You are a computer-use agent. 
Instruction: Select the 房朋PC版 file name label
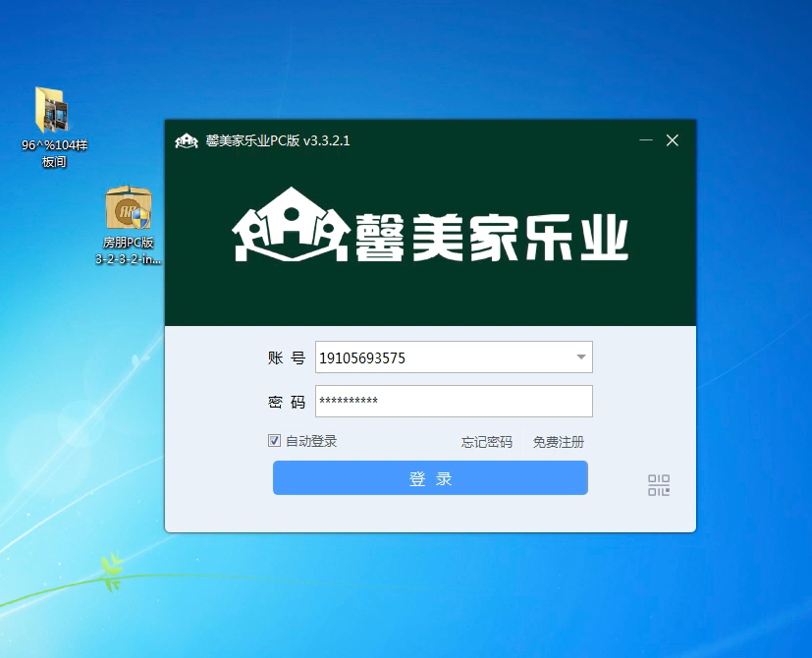coord(128,250)
